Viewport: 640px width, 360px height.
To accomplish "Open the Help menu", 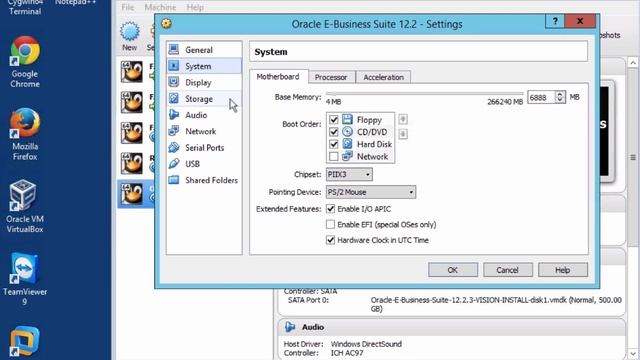I will (195, 7).
